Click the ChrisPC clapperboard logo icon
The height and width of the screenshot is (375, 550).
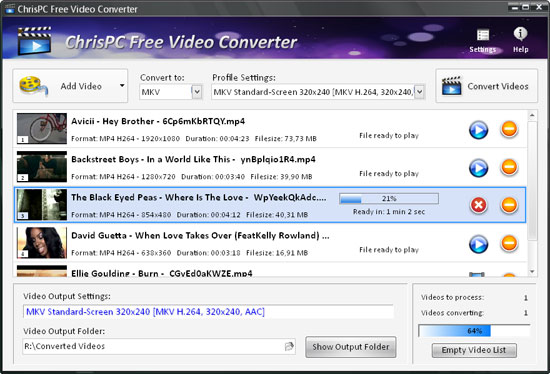tap(34, 41)
